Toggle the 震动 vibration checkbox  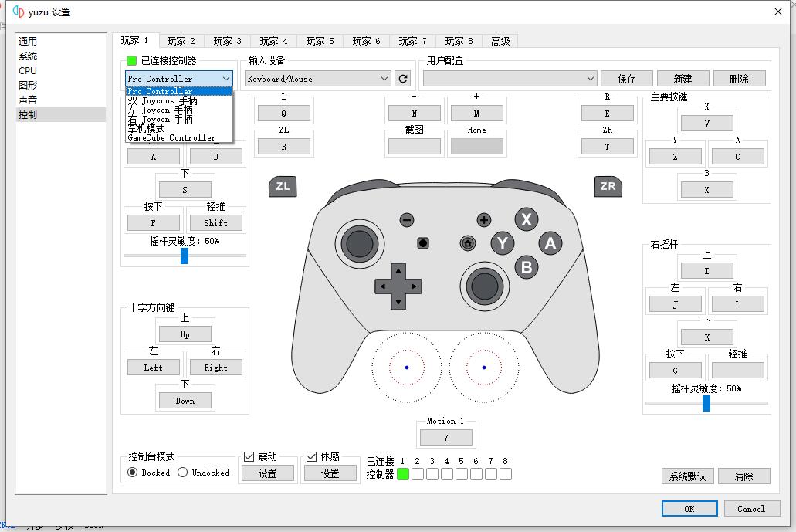249,456
